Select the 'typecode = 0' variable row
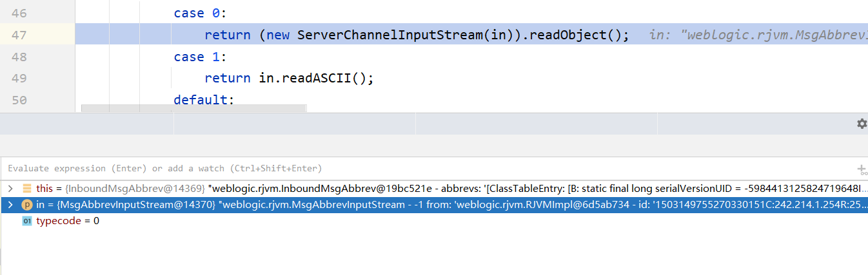This screenshot has height=275, width=868. pyautogui.click(x=434, y=221)
